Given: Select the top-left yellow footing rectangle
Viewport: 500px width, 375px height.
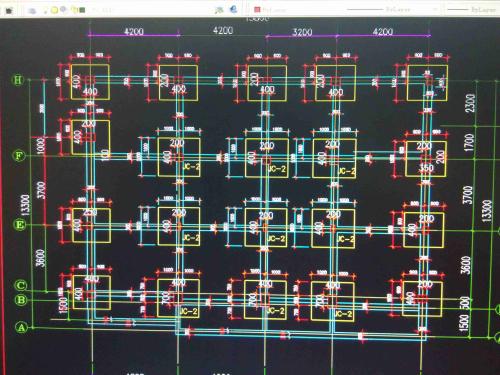Looking at the screenshot, I should pos(90,82).
